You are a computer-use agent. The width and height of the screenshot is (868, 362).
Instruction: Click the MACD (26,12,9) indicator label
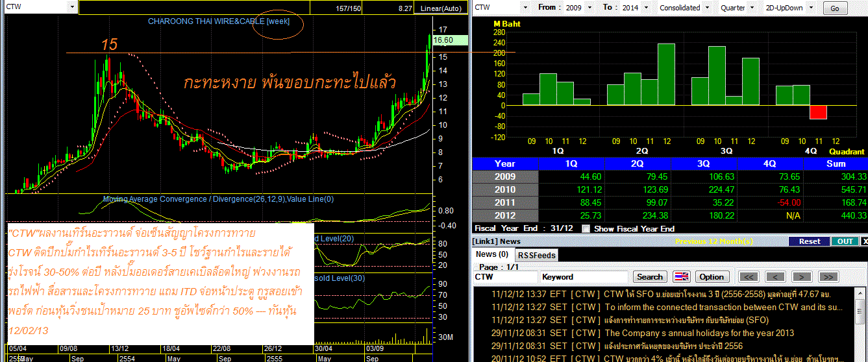coord(218,199)
